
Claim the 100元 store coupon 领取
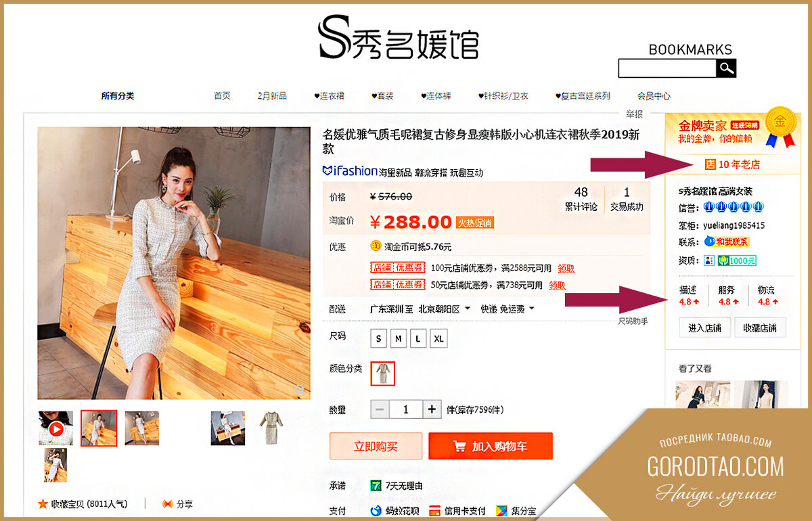pos(566,269)
